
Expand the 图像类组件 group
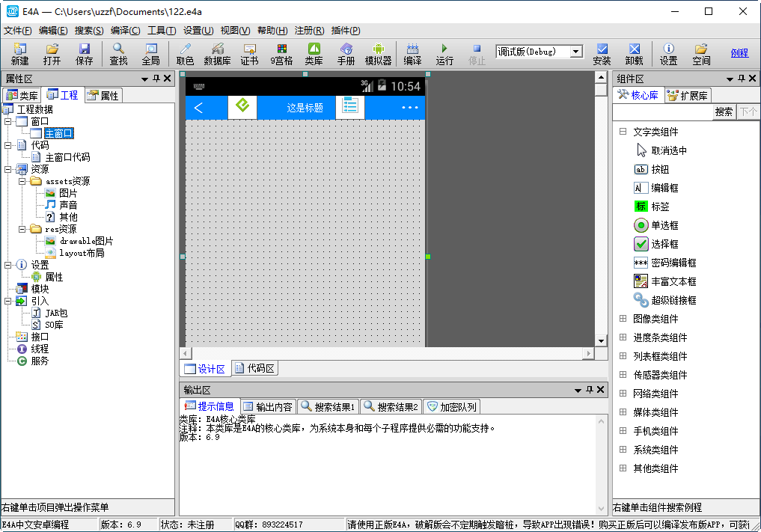[x=623, y=319]
